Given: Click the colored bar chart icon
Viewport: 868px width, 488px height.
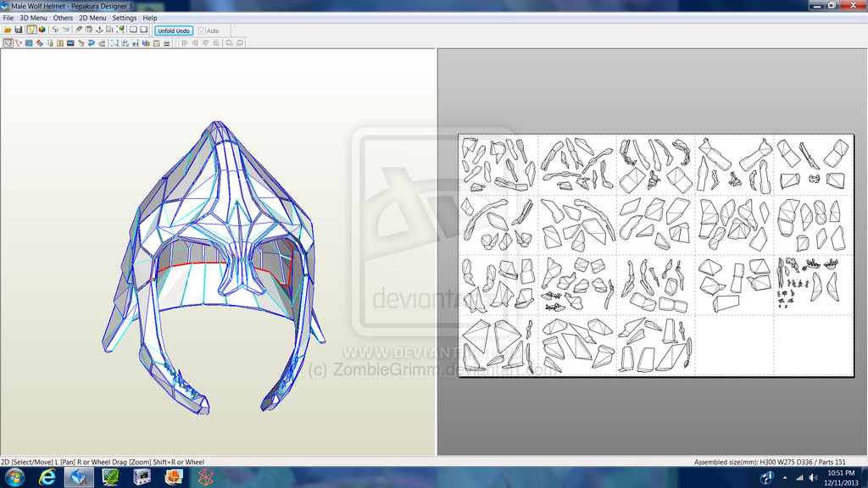Looking at the screenshot, I should pos(146,42).
